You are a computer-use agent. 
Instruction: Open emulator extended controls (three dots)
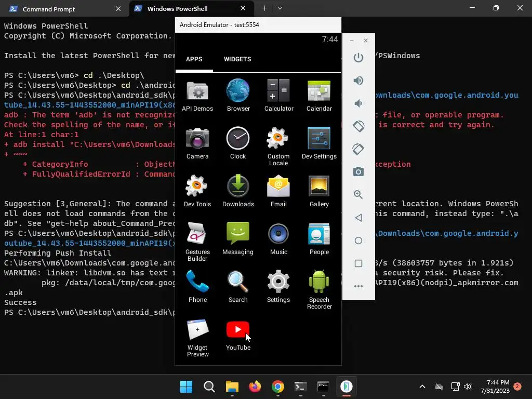coord(358,286)
